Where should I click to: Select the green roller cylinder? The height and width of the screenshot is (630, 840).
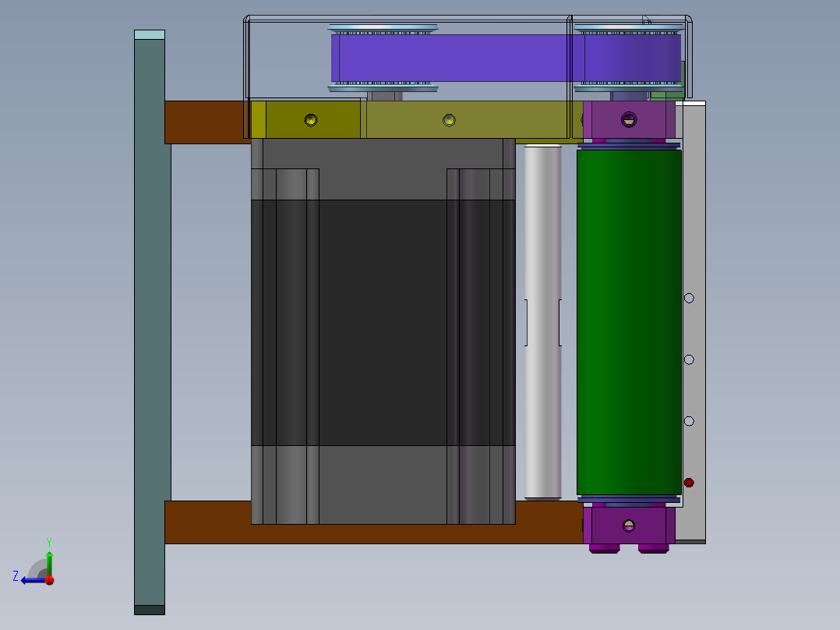629,322
